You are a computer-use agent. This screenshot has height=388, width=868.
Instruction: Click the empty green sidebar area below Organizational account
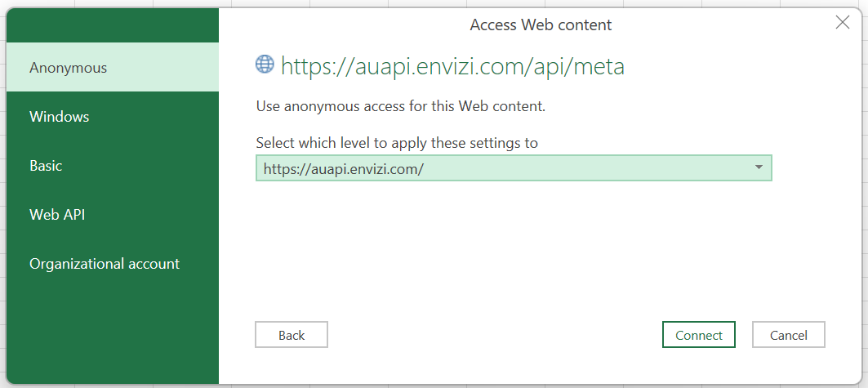113,335
